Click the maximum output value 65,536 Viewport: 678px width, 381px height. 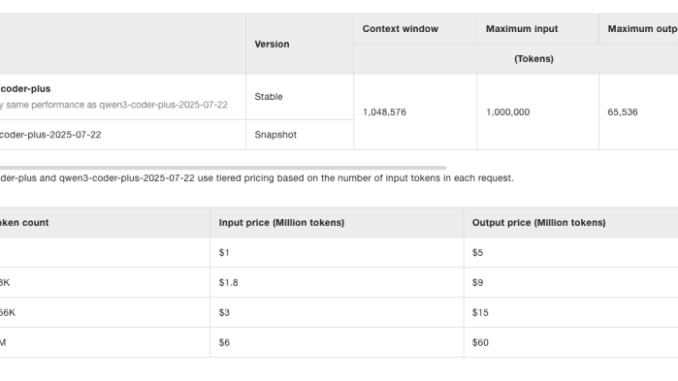pos(622,112)
